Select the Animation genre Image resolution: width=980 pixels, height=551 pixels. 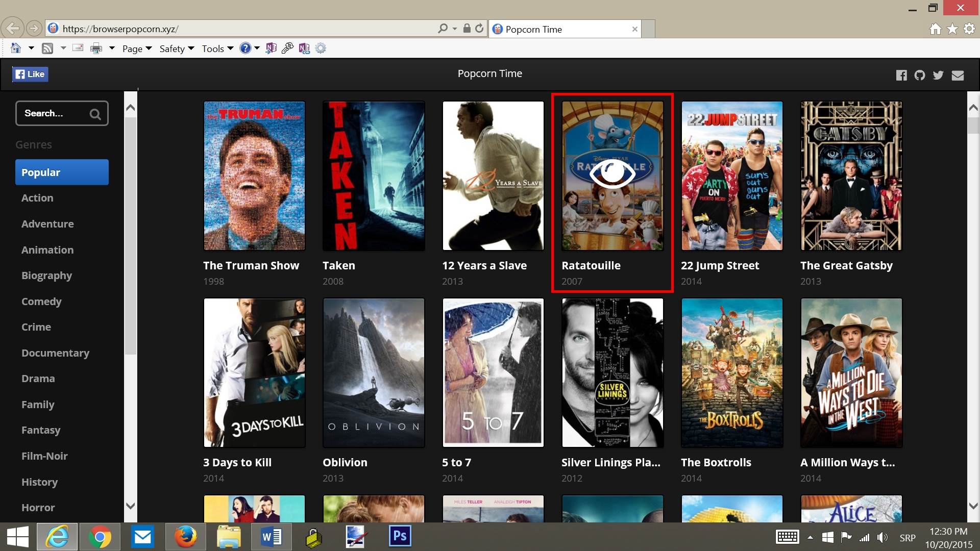[x=47, y=249]
